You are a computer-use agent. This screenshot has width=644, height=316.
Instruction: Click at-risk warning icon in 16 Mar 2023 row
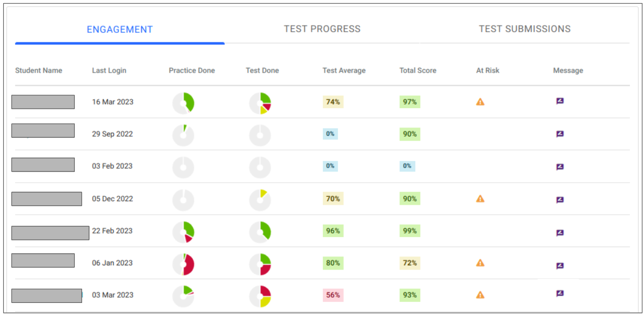[480, 102]
